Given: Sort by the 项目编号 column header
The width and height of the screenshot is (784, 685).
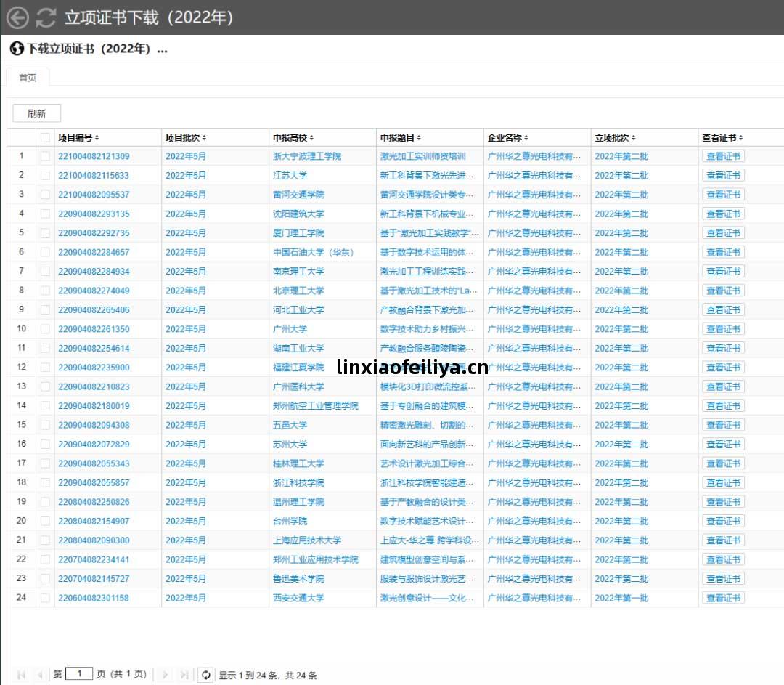Looking at the screenshot, I should (x=78, y=137).
